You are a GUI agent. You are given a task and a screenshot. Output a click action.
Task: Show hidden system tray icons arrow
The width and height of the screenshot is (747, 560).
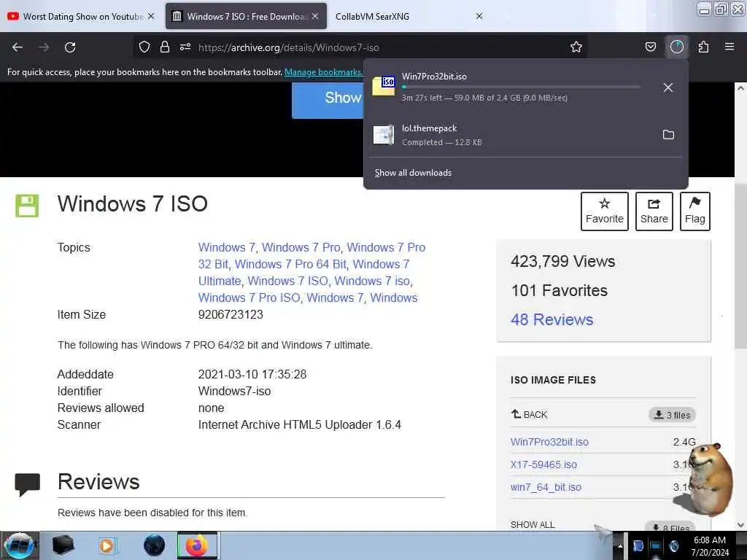620,546
